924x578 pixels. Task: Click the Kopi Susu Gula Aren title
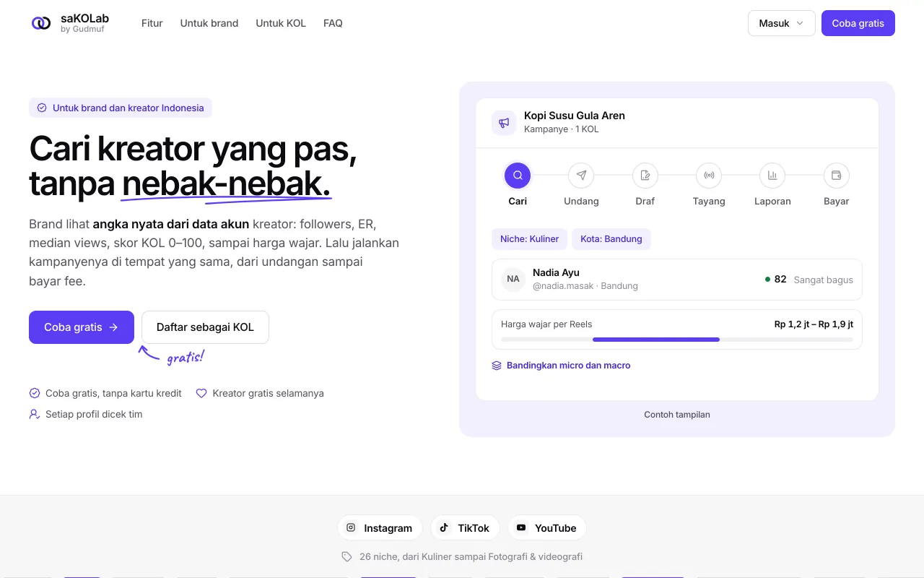575,116
